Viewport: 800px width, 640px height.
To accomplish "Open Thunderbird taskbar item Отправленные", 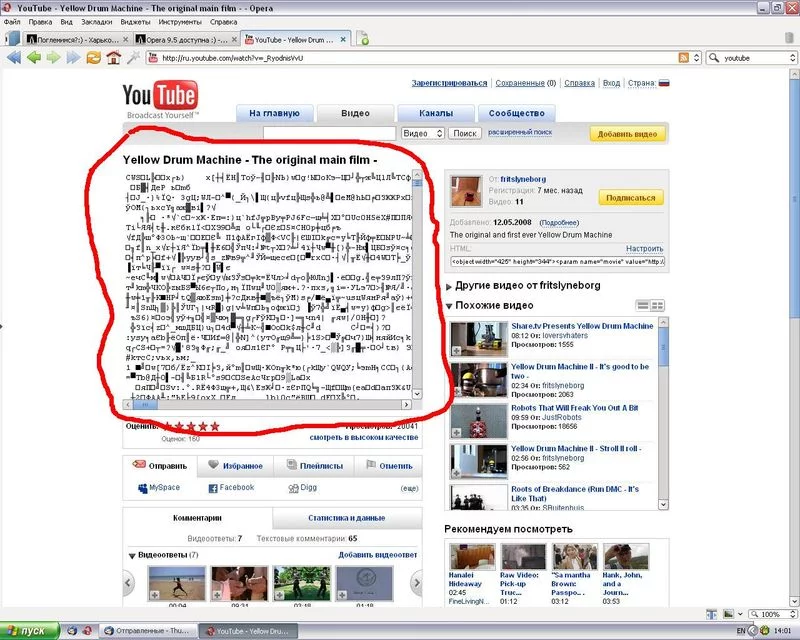I will point(147,631).
